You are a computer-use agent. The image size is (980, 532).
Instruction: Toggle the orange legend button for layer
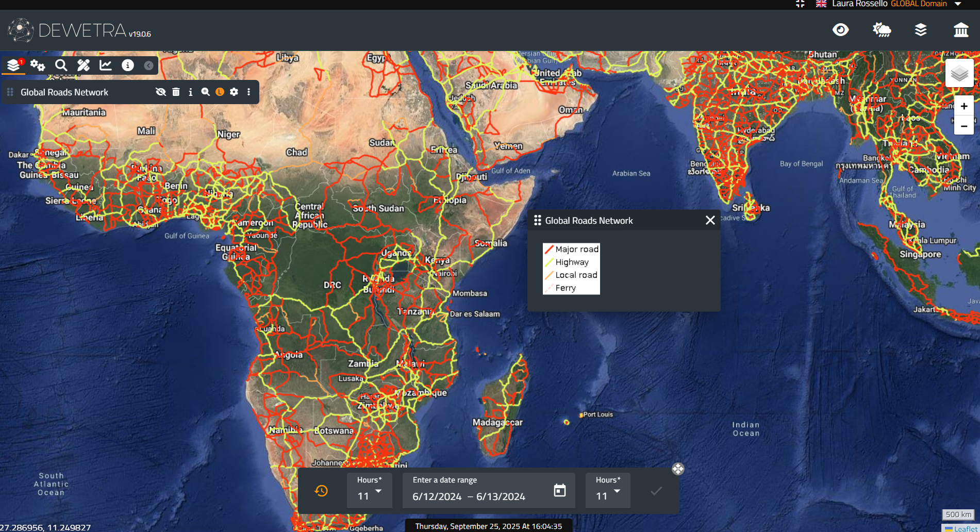220,92
